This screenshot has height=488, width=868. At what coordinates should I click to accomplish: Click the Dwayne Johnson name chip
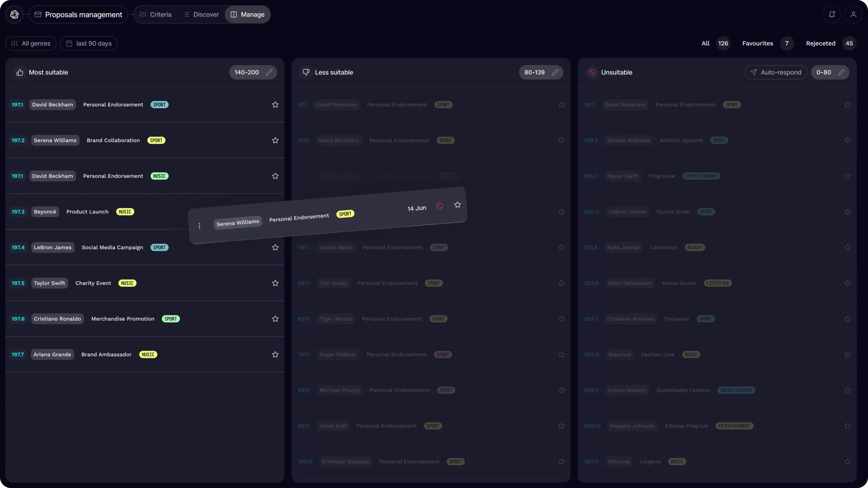tap(632, 426)
